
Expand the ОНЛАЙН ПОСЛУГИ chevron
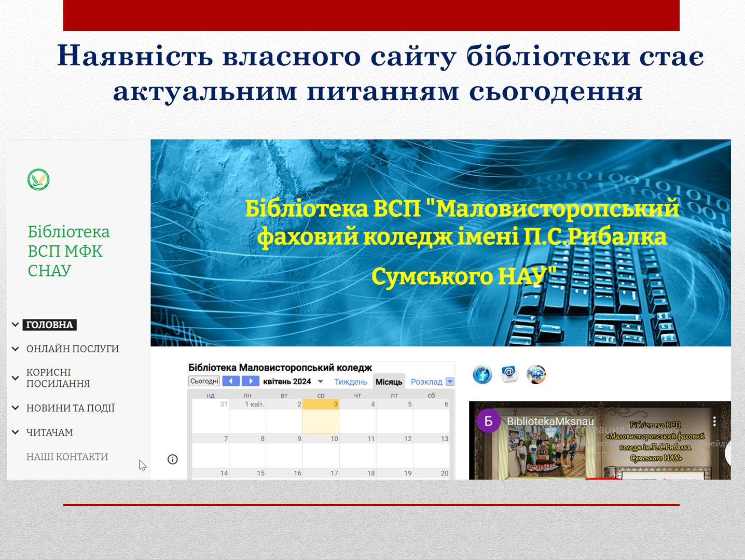point(16,349)
